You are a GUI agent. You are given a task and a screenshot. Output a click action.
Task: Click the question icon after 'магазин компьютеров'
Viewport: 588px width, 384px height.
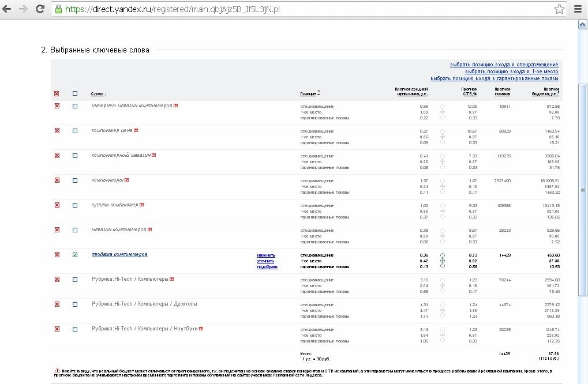(149, 229)
